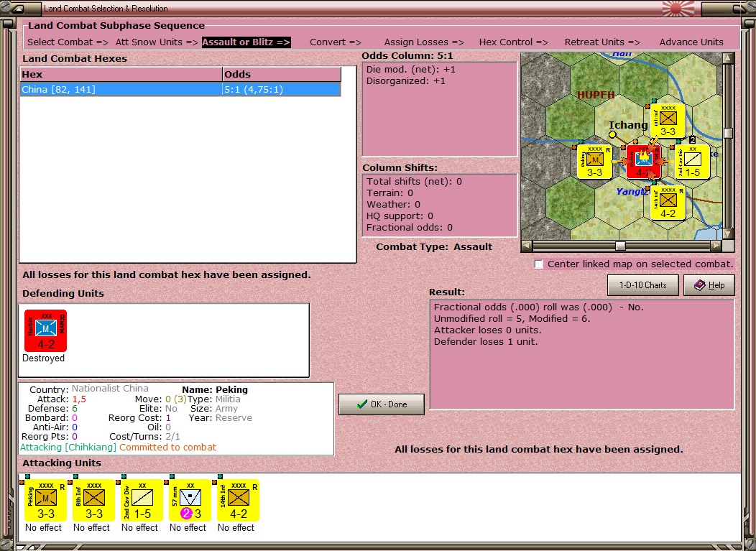The image size is (756, 551).
Task: Click the Die mod. (net): +1 line
Action: 411,70
